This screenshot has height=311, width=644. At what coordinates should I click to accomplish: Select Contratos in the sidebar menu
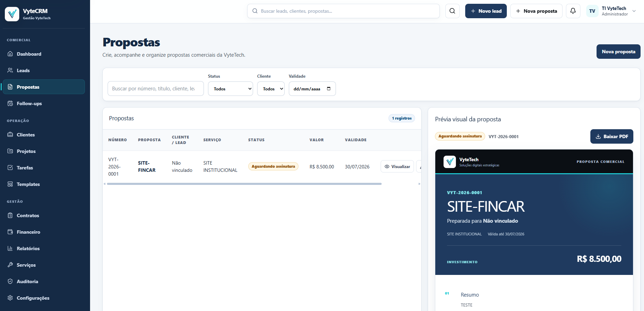(x=44, y=215)
